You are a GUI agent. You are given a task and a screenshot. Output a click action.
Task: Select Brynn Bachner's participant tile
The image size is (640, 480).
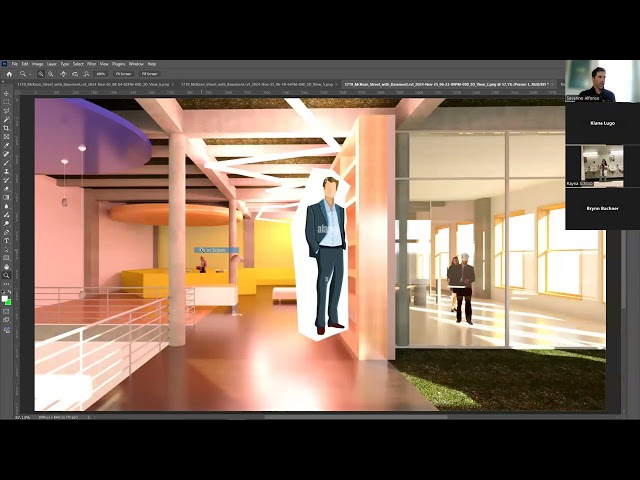point(602,208)
